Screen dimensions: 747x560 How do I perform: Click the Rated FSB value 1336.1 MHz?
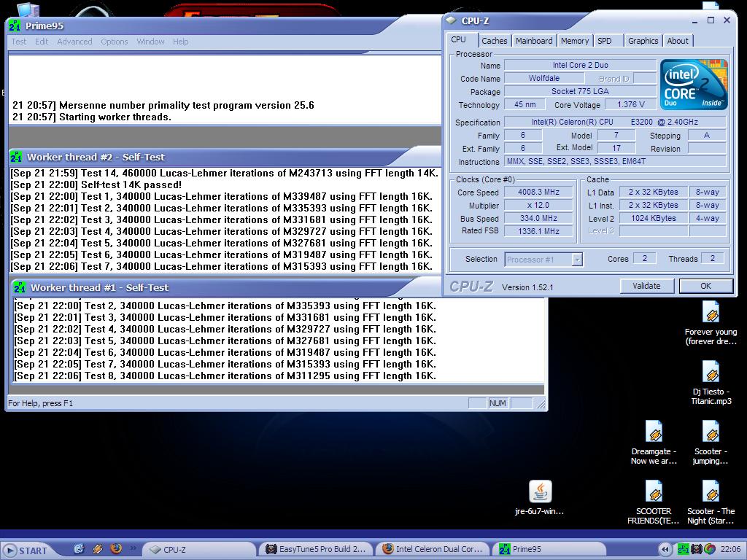[x=538, y=231]
